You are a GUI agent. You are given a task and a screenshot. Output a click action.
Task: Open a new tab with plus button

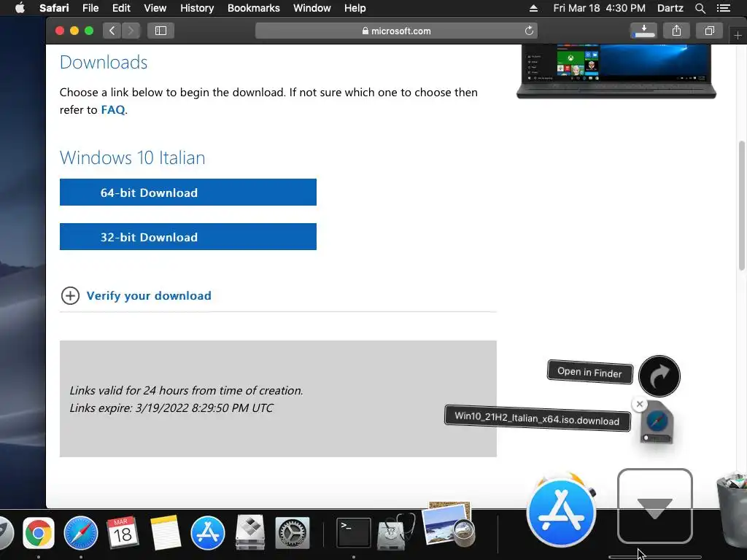tap(738, 36)
